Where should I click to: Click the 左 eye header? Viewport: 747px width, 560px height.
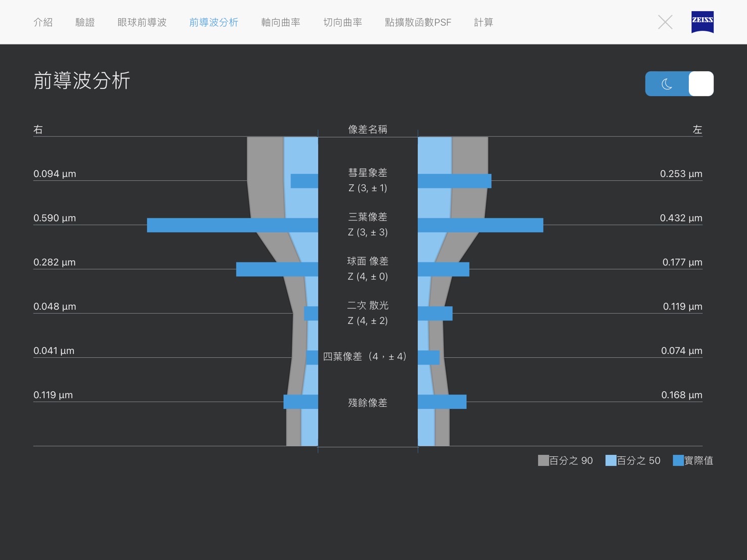pos(697,129)
